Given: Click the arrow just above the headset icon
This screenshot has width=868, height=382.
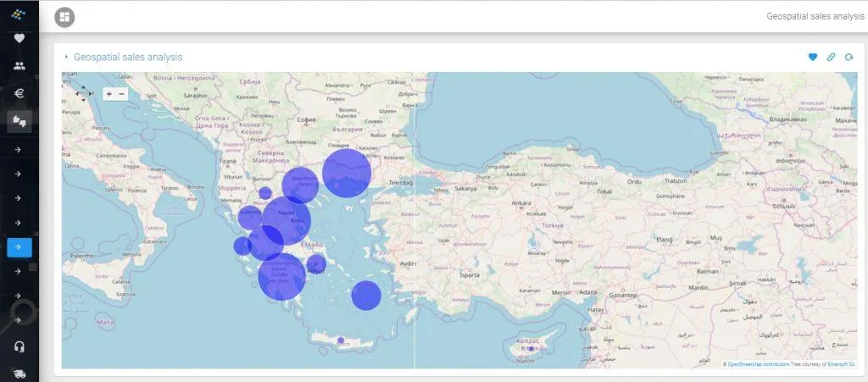Looking at the screenshot, I should click(x=19, y=320).
